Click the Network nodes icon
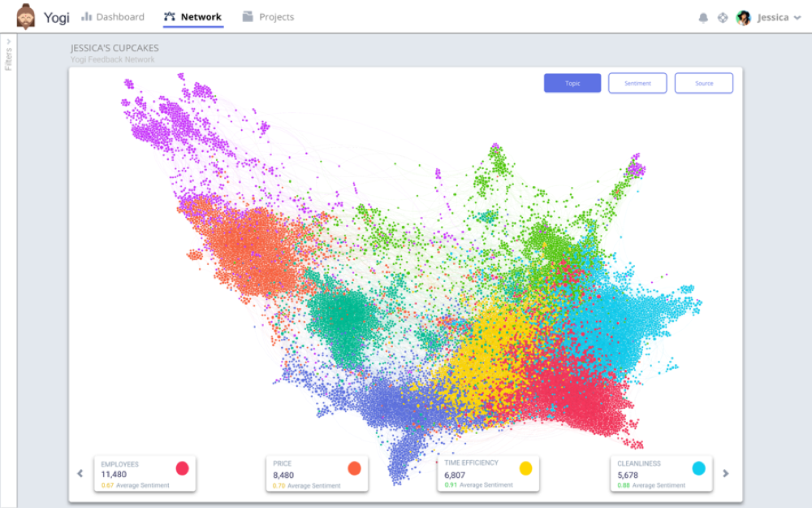Image resolution: width=812 pixels, height=508 pixels. tap(170, 17)
